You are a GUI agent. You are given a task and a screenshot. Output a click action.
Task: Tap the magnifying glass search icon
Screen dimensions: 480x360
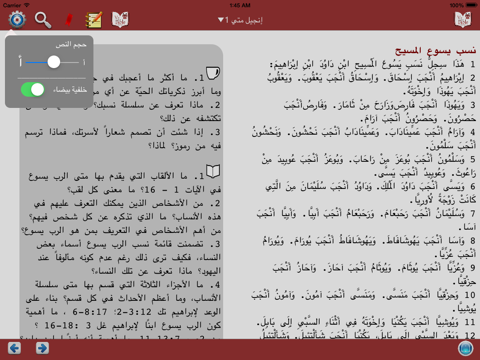43,20
